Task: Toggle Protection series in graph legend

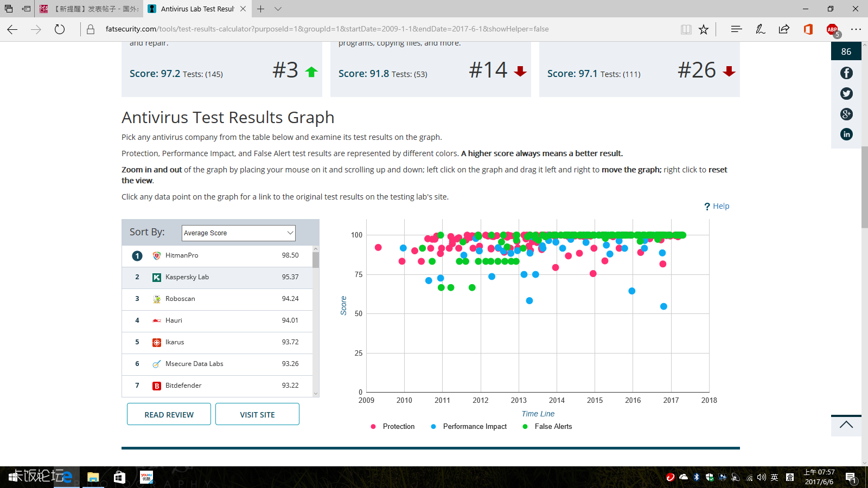Action: coord(398,427)
